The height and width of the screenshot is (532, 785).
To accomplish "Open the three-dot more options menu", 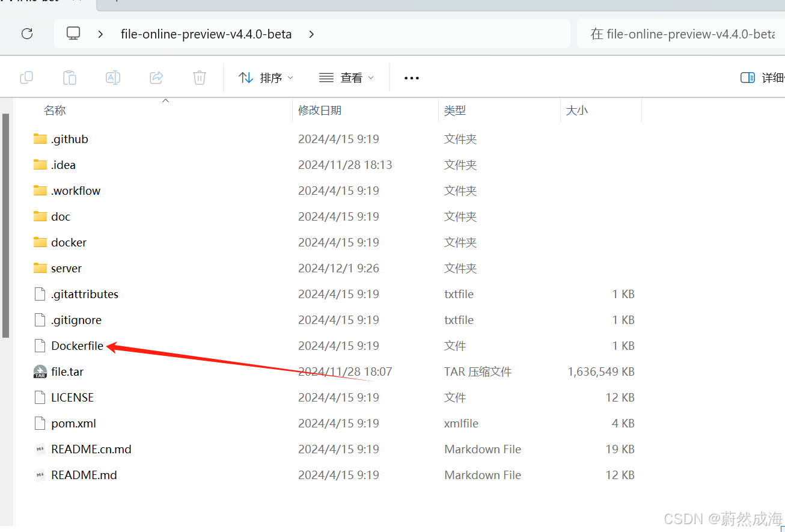I will 412,78.
